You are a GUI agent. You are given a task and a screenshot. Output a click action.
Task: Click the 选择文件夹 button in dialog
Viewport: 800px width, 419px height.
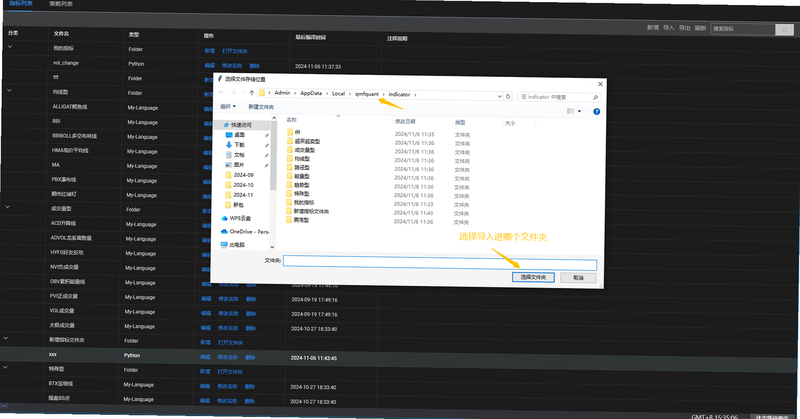click(x=533, y=277)
